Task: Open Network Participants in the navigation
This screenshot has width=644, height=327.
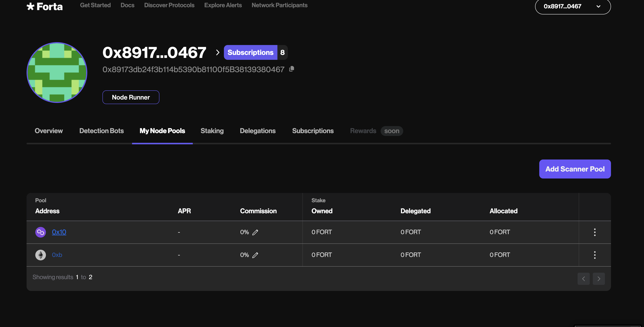Action: pyautogui.click(x=279, y=5)
